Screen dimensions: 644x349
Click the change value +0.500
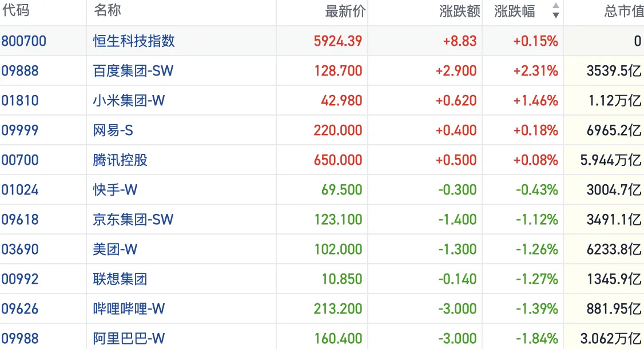click(x=456, y=160)
